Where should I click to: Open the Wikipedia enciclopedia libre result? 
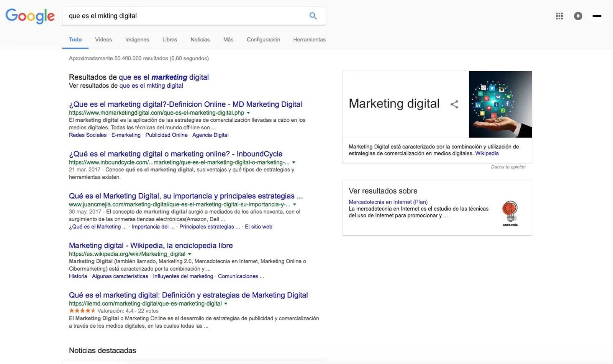(x=151, y=246)
